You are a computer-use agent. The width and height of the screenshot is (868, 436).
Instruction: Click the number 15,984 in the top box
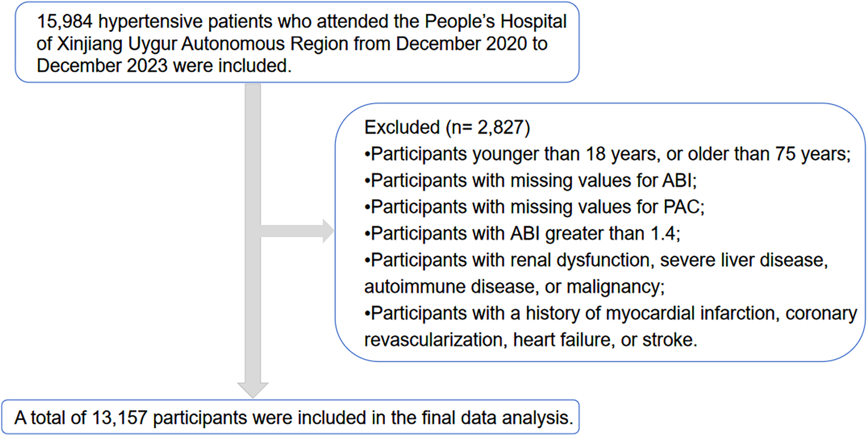coord(64,21)
